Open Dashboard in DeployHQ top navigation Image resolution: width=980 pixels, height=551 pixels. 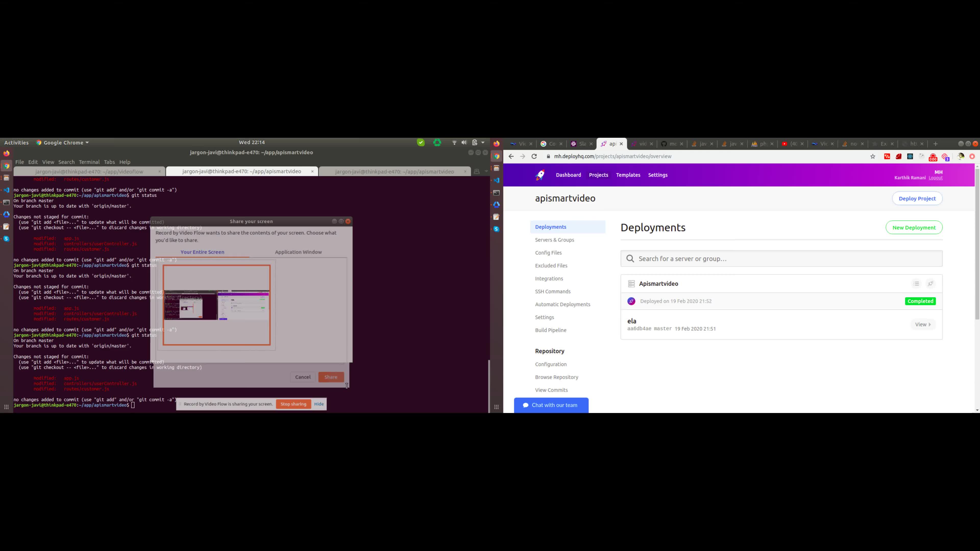point(568,175)
